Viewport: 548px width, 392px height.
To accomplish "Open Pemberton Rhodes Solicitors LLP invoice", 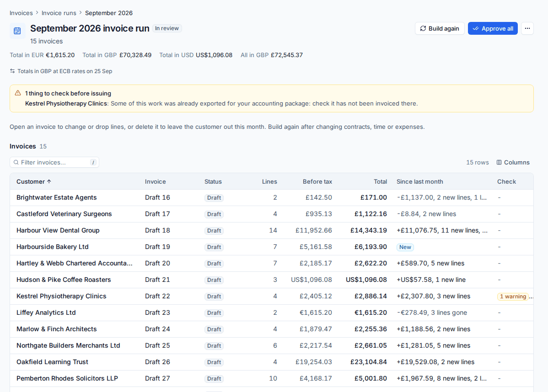I will (x=272, y=378).
